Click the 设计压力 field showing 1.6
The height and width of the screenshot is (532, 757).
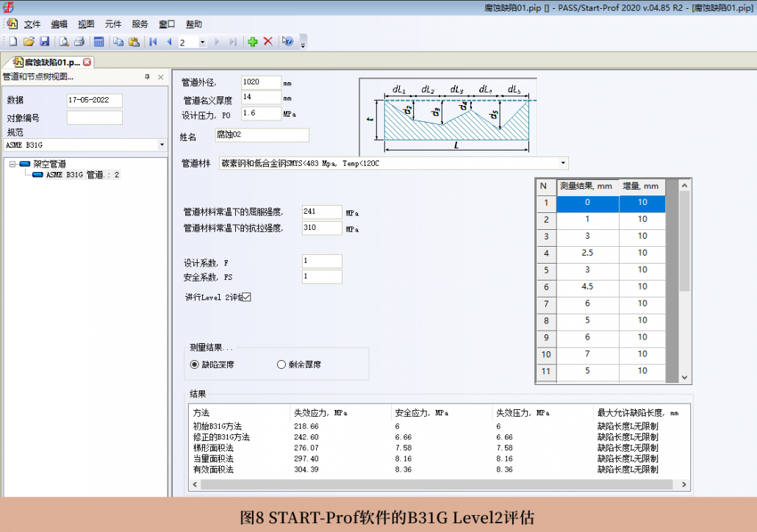click(x=261, y=113)
